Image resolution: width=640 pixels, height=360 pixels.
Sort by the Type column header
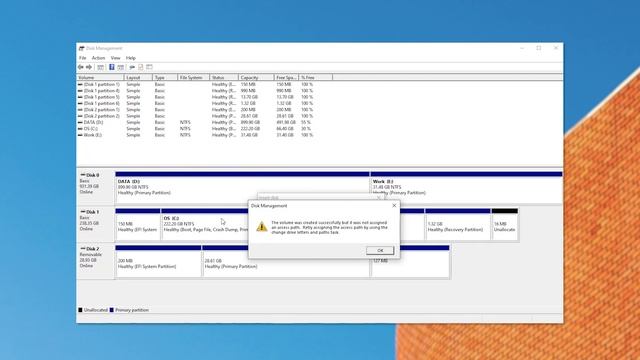tap(165, 78)
